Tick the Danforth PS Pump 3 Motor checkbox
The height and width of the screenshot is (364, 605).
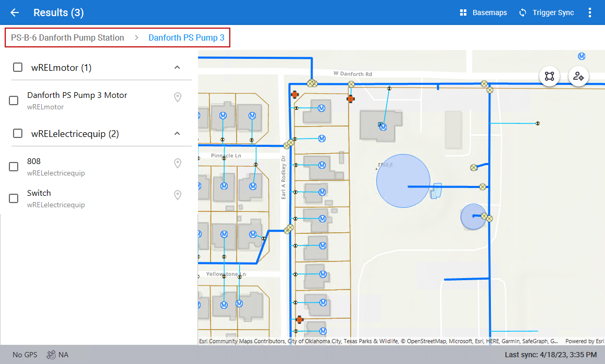pyautogui.click(x=14, y=101)
